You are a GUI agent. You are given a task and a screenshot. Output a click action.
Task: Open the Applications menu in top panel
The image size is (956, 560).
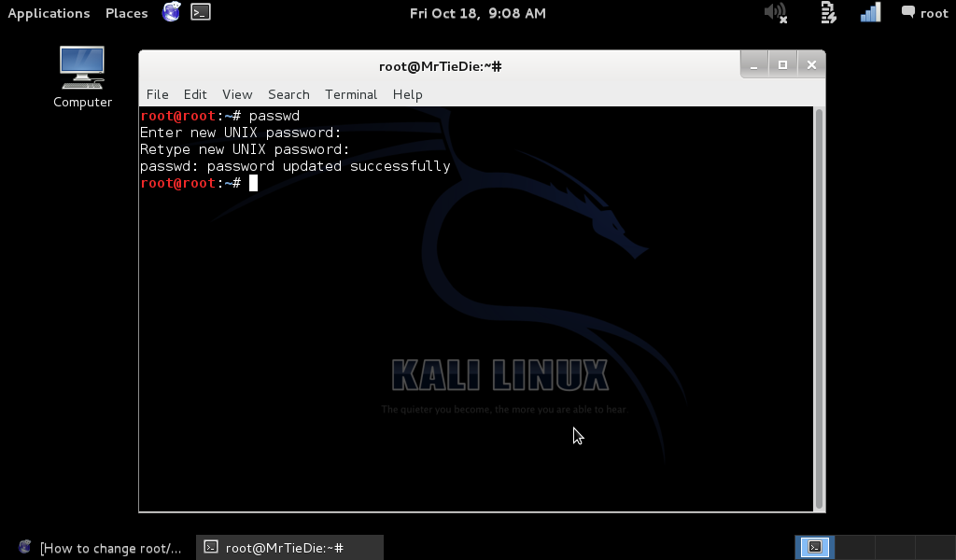49,13
